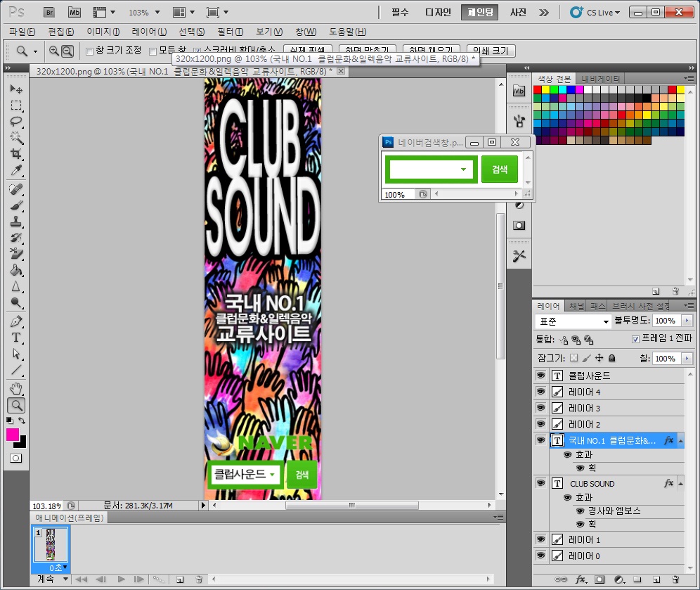
Task: Switch to the 사진 workspace
Action: tap(518, 12)
